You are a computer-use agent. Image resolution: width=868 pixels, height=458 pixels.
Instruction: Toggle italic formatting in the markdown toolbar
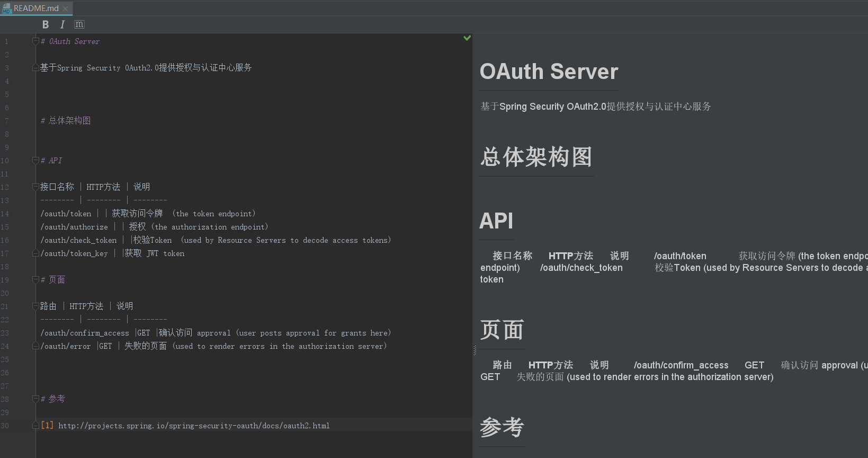(x=62, y=24)
